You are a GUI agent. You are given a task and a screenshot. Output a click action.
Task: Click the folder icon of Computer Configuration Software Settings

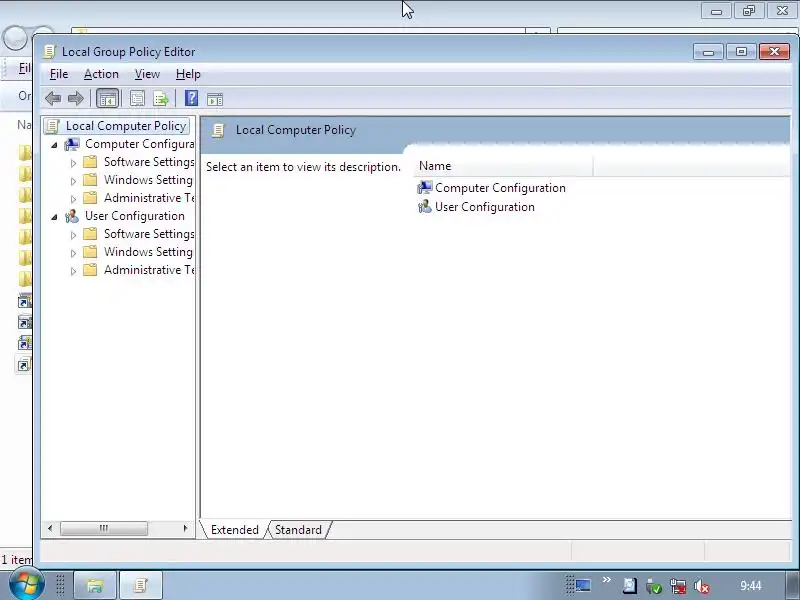click(90, 162)
